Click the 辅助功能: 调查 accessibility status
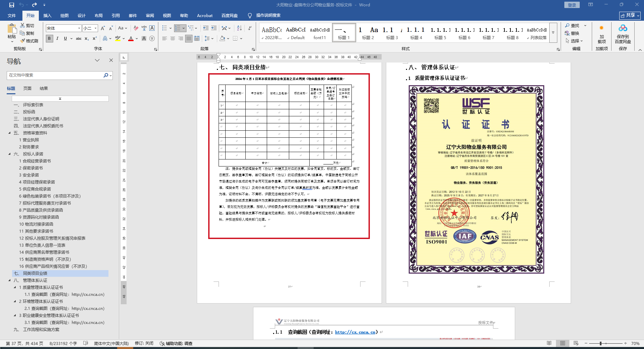The width and height of the screenshot is (644, 349). point(176,343)
